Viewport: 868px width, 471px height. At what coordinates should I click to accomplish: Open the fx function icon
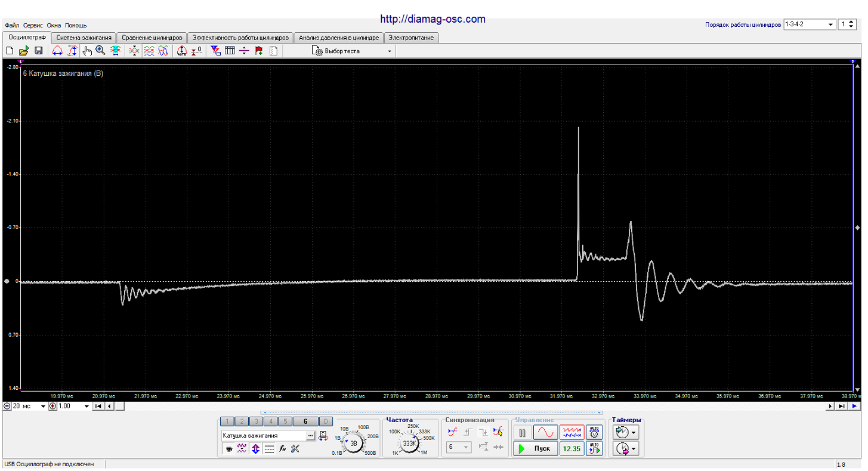pos(283,449)
